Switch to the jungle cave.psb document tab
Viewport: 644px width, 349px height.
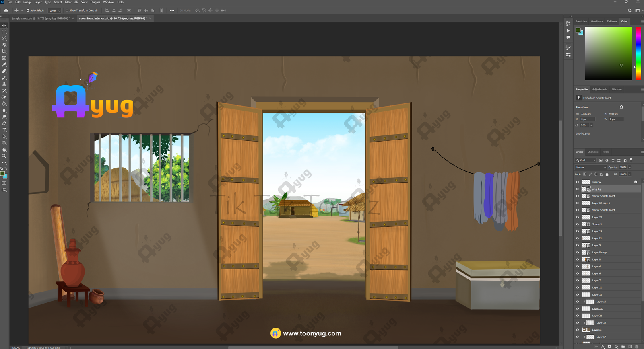click(x=40, y=18)
